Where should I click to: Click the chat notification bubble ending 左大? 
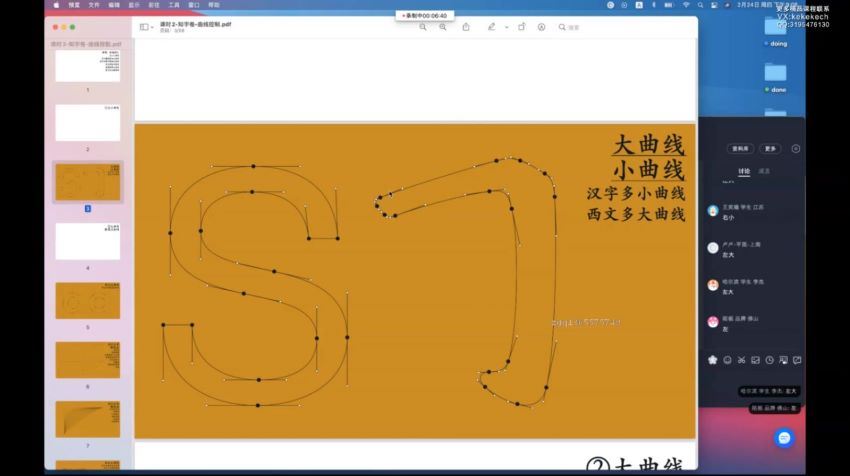(769, 391)
